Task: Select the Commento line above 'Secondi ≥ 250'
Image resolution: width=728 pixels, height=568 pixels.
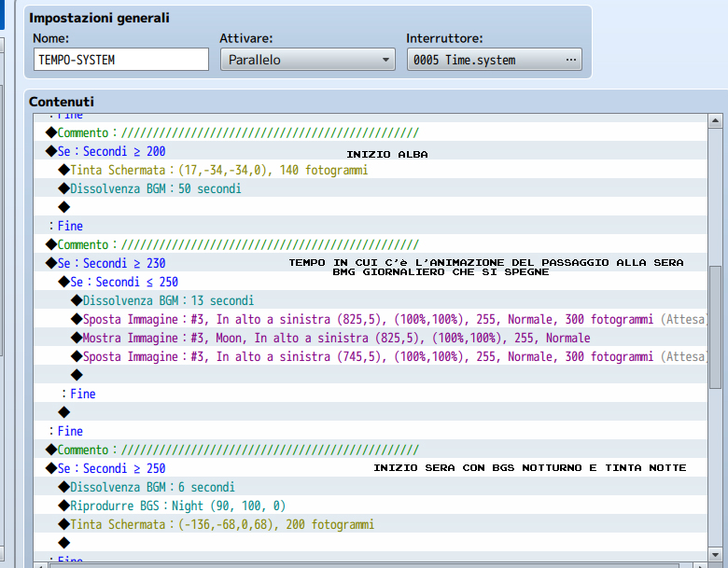Action: (x=371, y=450)
